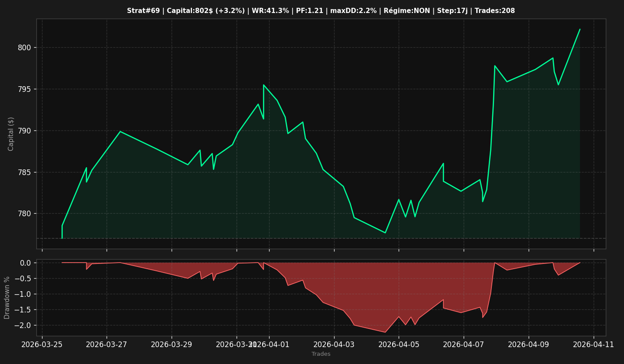This screenshot has height=364, width=624.
Task: Click the 2026-03-27 date label
Action: (x=107, y=345)
